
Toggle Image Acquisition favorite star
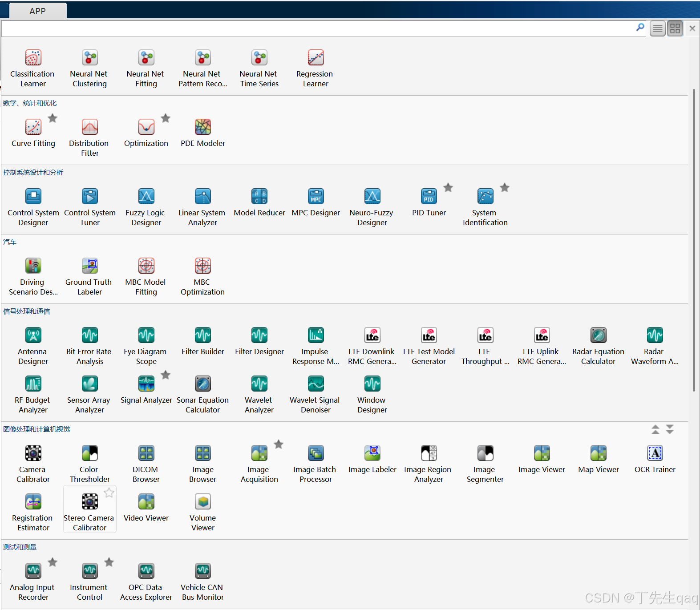coord(279,444)
